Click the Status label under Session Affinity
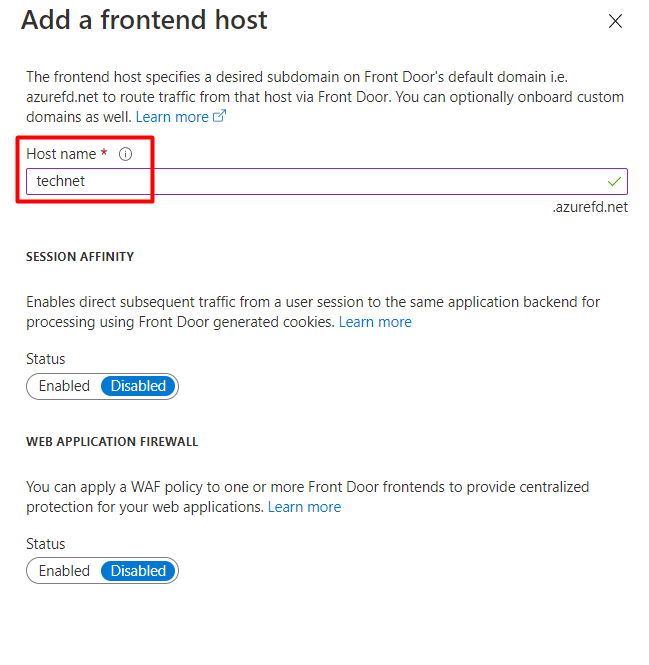 click(x=45, y=359)
